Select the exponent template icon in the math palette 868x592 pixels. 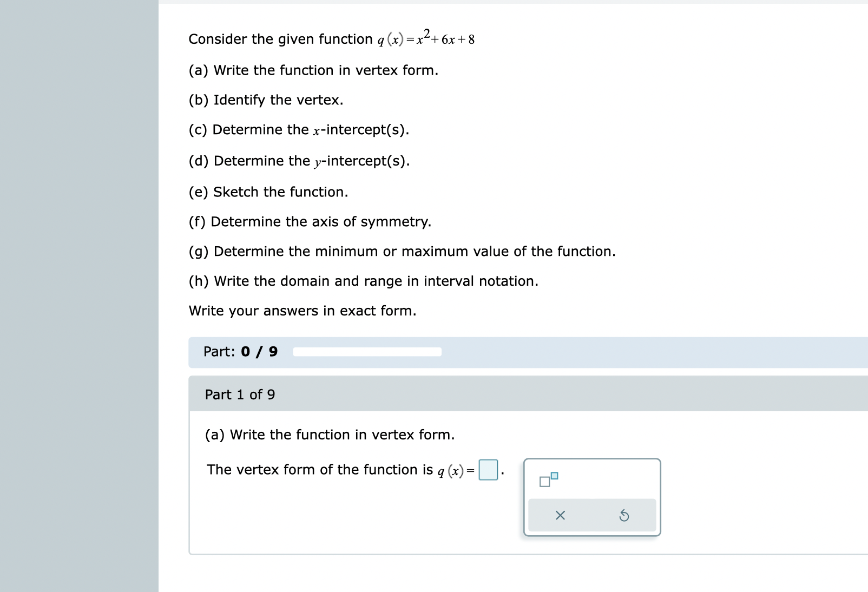[x=548, y=480]
